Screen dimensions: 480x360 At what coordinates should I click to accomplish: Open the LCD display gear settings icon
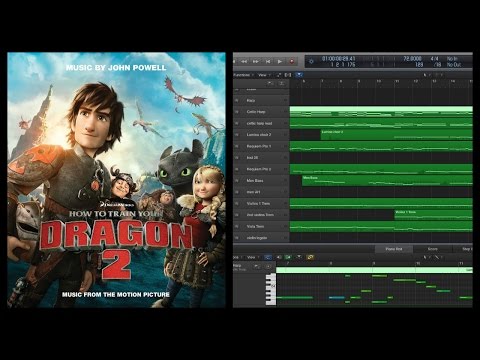point(311,62)
